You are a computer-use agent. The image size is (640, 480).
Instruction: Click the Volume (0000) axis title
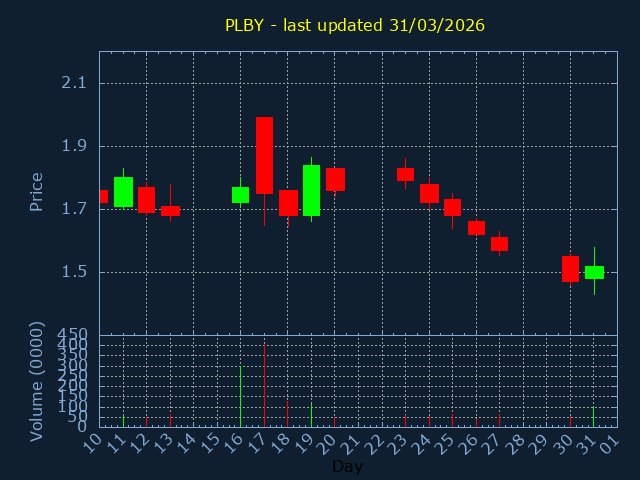coord(37,381)
